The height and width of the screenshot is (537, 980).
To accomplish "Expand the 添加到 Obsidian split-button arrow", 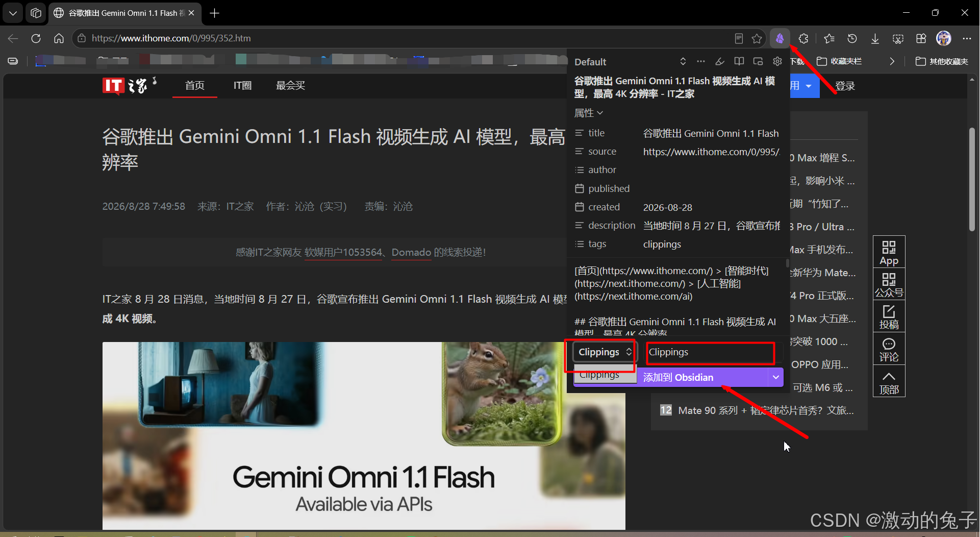I will pos(775,377).
